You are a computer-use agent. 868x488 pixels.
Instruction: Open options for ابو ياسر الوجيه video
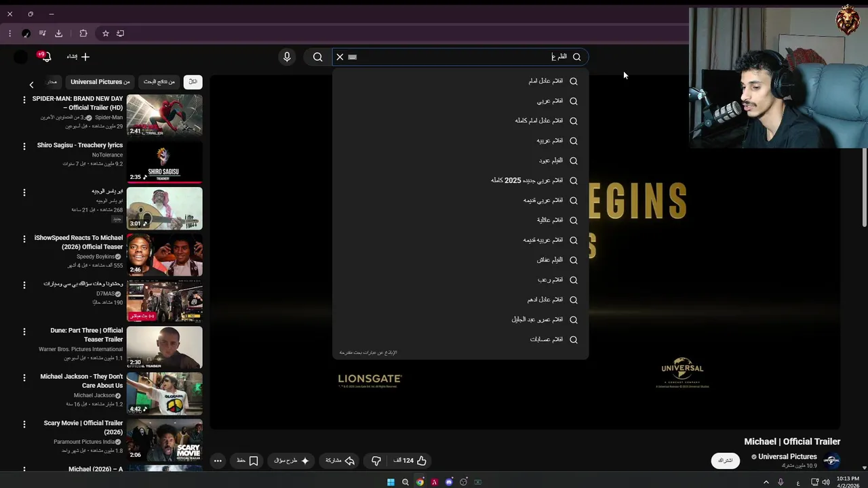pyautogui.click(x=24, y=192)
